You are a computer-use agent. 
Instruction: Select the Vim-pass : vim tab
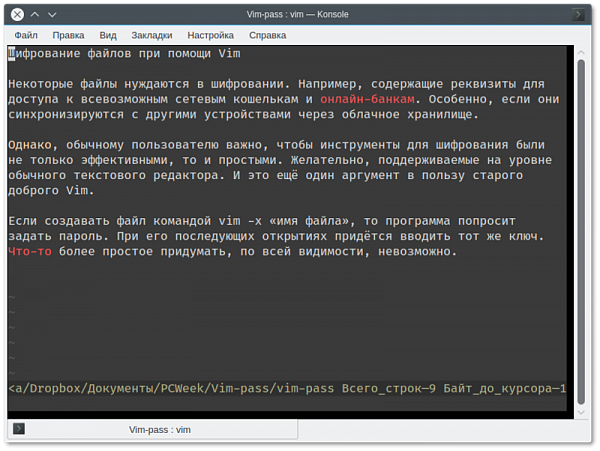(x=152, y=430)
